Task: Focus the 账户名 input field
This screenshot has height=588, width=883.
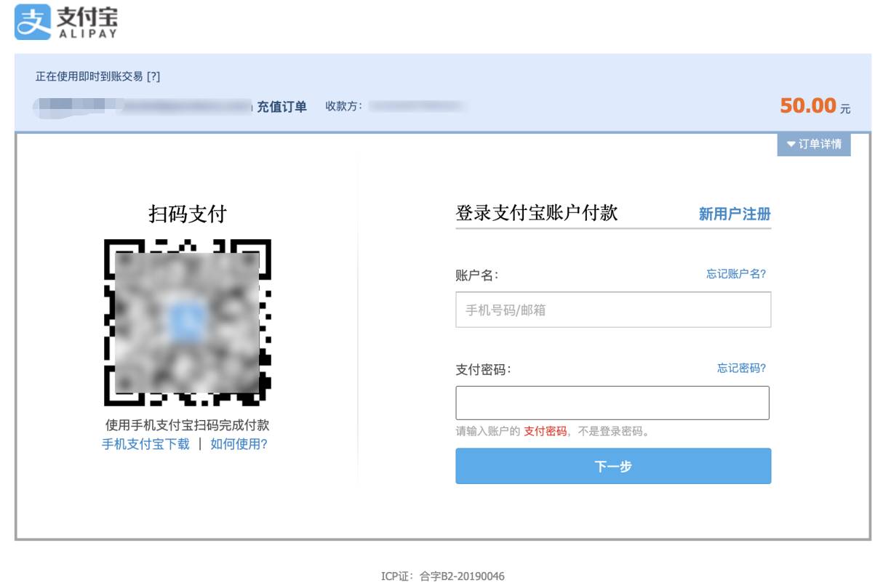Action: [613, 310]
